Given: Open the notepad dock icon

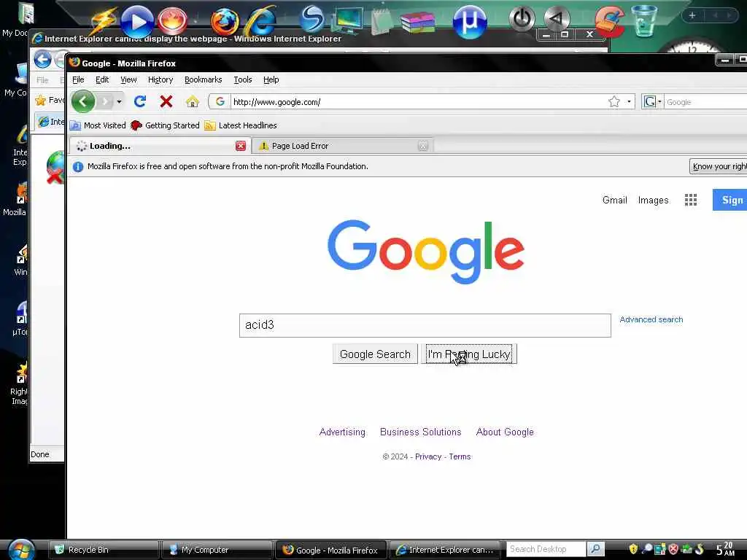Looking at the screenshot, I should [382, 21].
